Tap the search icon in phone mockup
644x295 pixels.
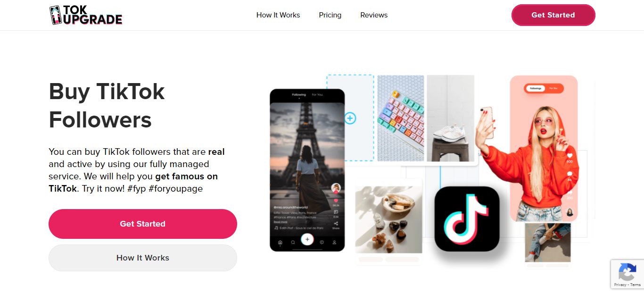point(293,242)
